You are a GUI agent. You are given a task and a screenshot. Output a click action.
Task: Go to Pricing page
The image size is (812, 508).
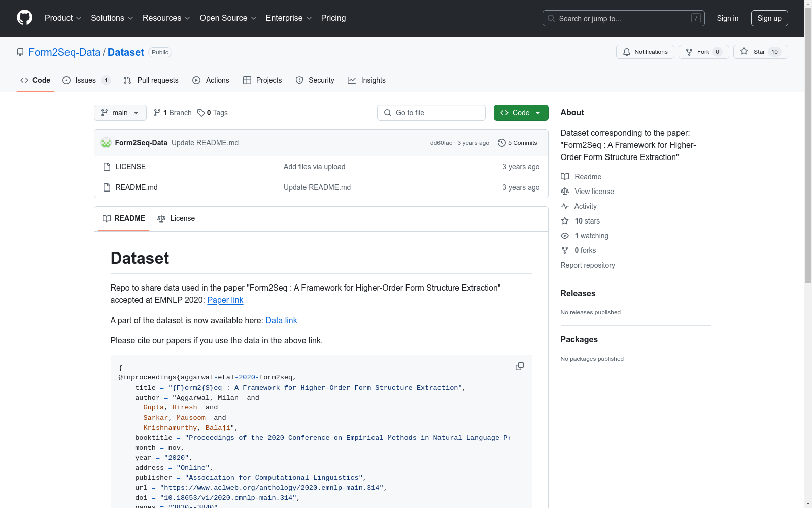[333, 18]
